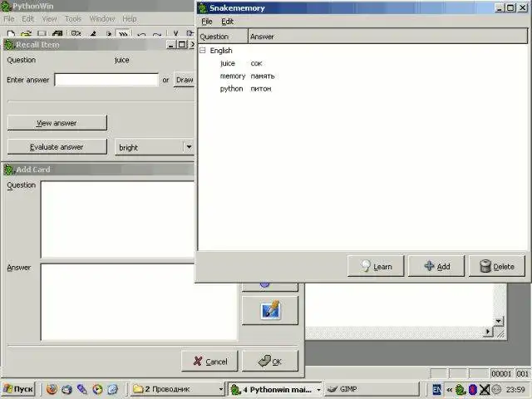Click the right scroll arrow in background window
The width and height of the screenshot is (532, 399).
[x=488, y=332]
